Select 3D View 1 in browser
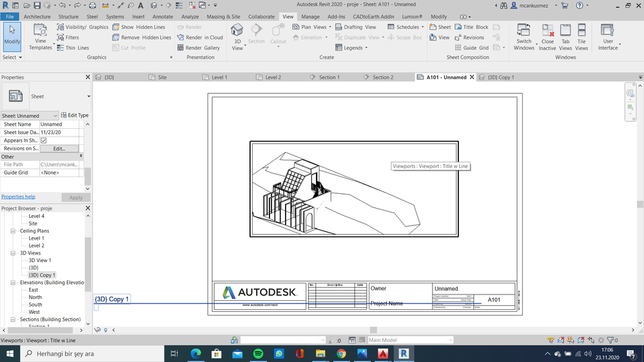This screenshot has height=362, width=644. click(40, 260)
